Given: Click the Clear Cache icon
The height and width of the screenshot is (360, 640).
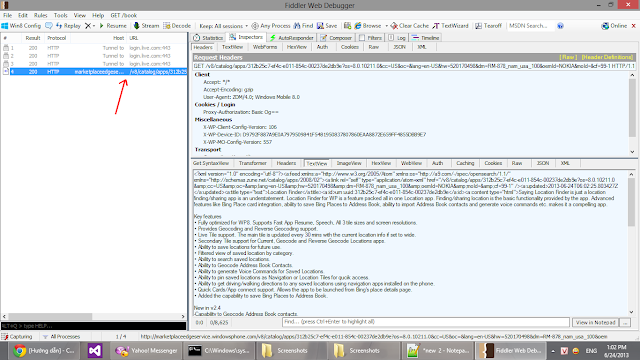Looking at the screenshot, I should click(x=394, y=26).
